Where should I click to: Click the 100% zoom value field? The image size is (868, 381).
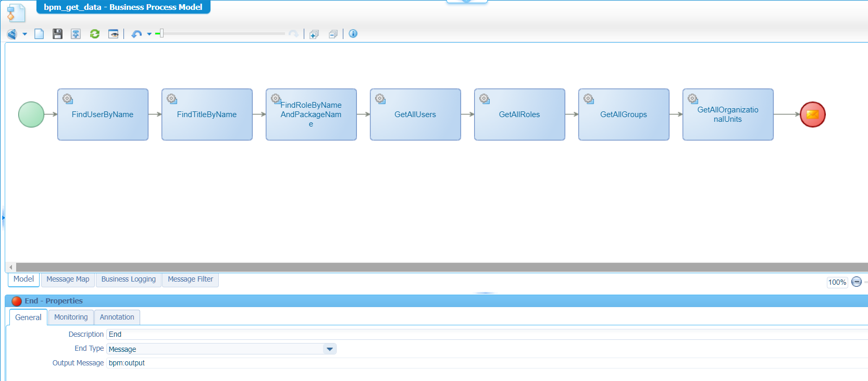(x=837, y=282)
